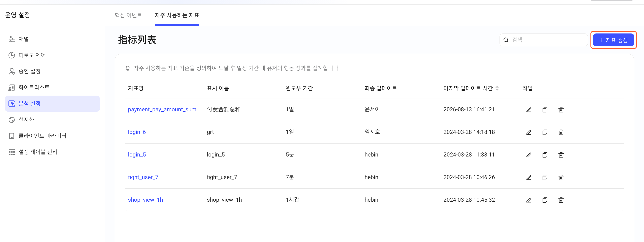The width and height of the screenshot is (644, 242).
Task: Open 설정 테이블 관리 sidebar item
Action: tap(52, 152)
